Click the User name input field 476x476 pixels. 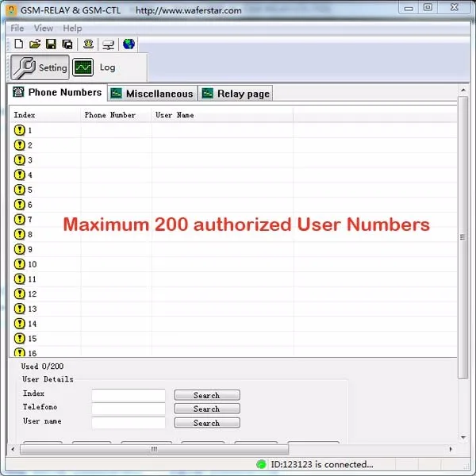click(x=129, y=423)
